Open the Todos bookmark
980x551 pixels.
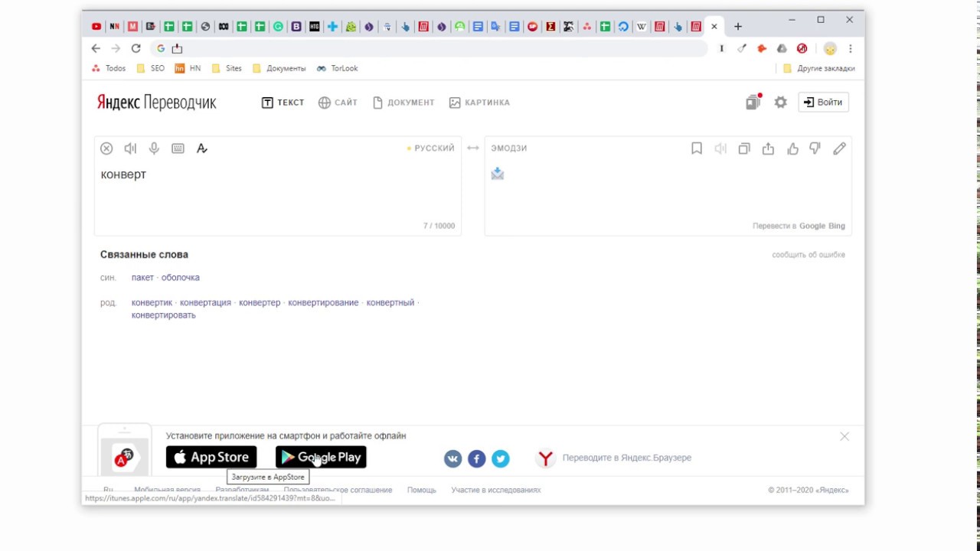(108, 68)
